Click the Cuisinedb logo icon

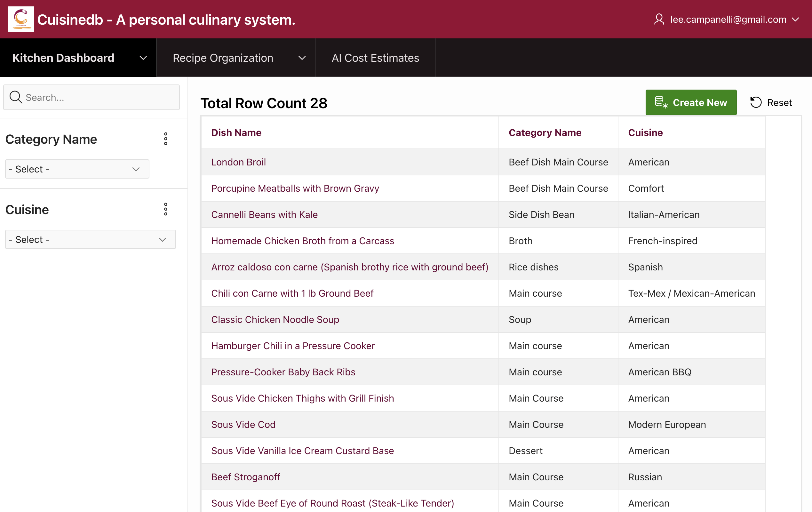tap(20, 19)
